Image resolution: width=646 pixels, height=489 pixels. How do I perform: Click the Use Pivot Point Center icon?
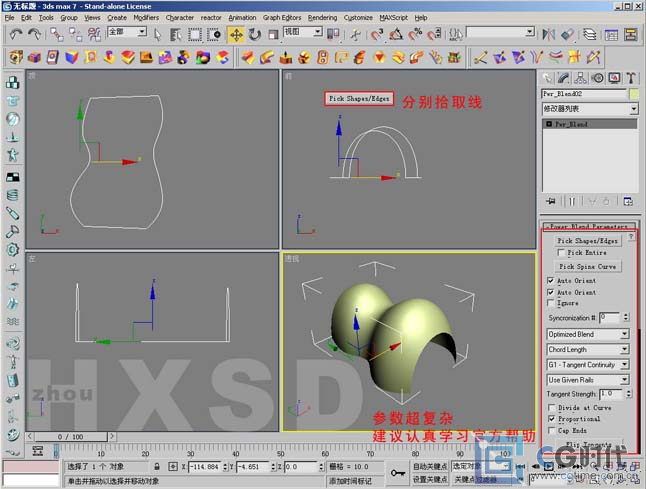click(x=333, y=35)
